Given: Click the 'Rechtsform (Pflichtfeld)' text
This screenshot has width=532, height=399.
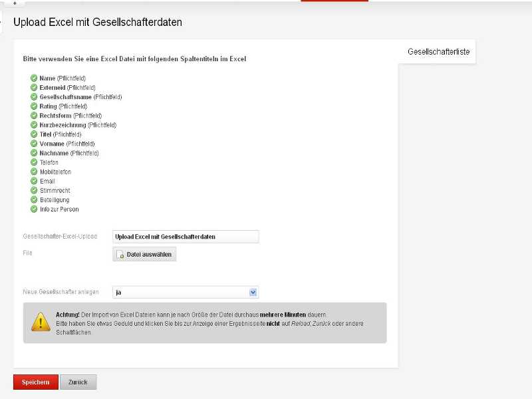Looking at the screenshot, I should (x=70, y=116).
